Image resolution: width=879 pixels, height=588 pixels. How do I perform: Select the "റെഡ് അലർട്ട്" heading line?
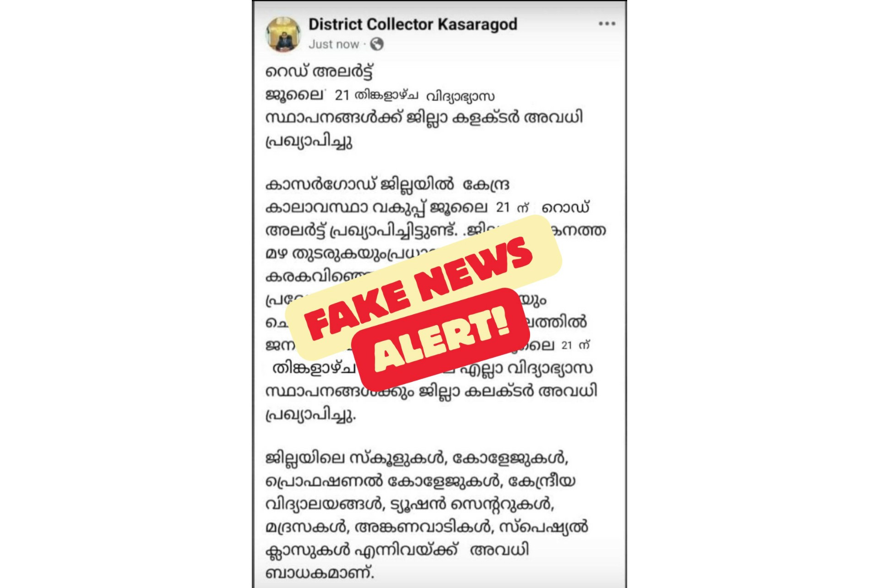click(x=319, y=72)
